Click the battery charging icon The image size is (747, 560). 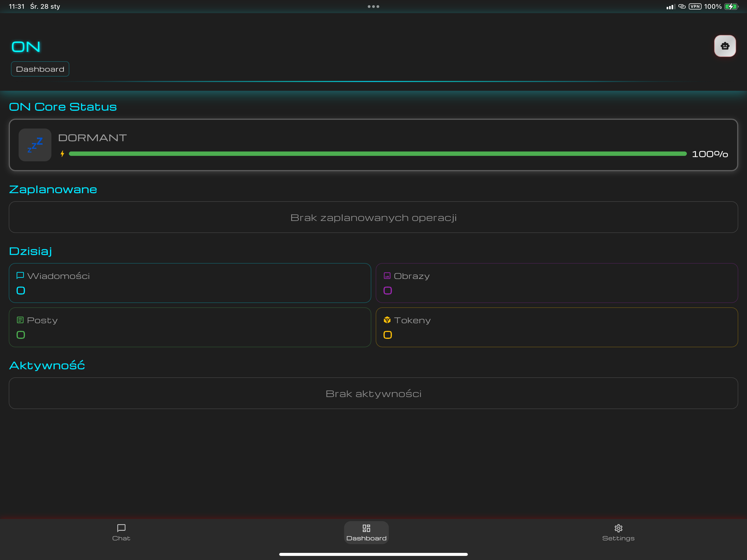[x=731, y=6]
